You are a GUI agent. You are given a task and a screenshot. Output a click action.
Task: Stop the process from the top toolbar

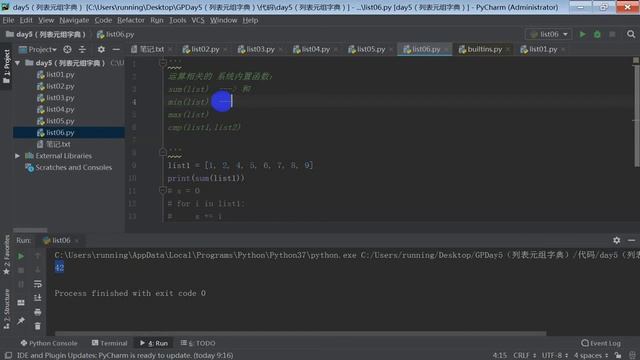point(612,34)
